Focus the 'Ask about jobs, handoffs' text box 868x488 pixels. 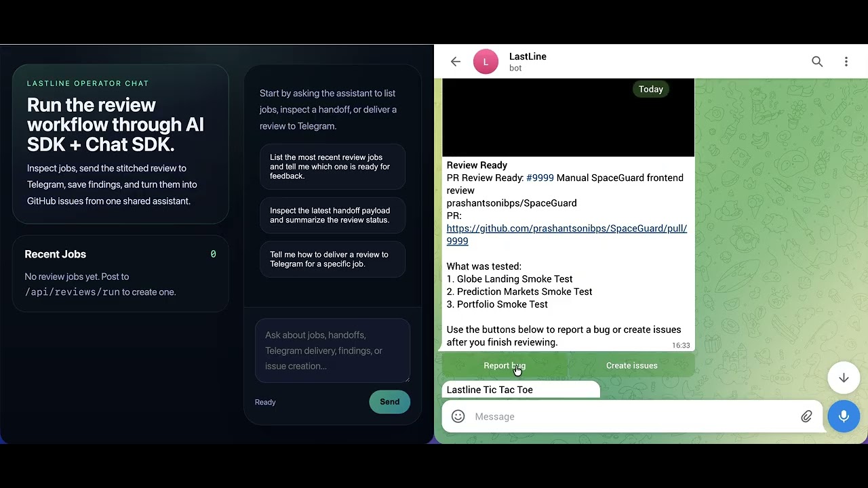pyautogui.click(x=332, y=350)
